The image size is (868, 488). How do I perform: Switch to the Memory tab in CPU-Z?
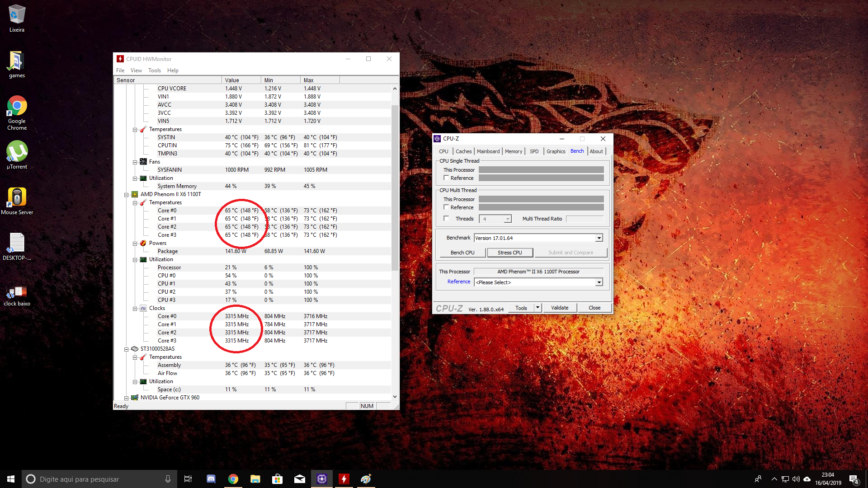pyautogui.click(x=514, y=151)
